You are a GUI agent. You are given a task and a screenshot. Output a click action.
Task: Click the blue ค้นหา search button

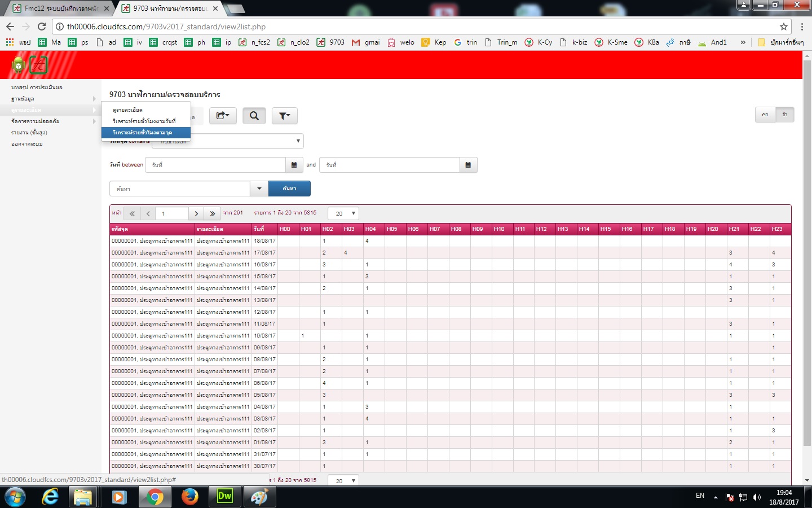289,189
